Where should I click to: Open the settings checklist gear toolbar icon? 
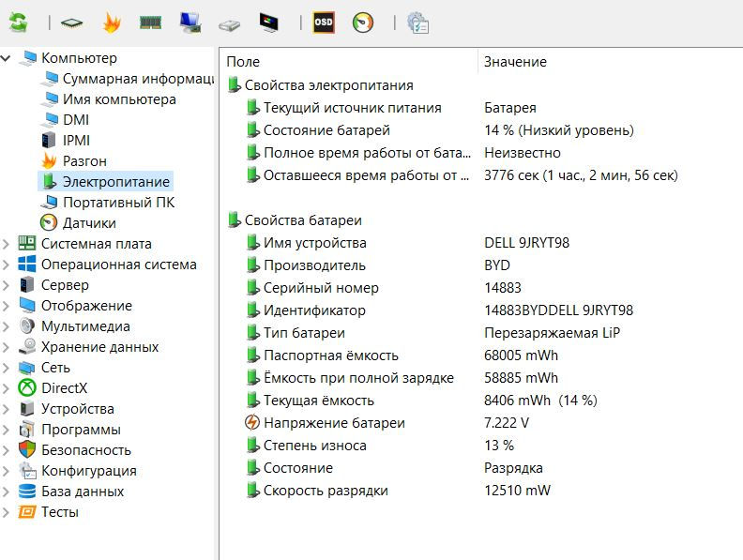pyautogui.click(x=417, y=23)
